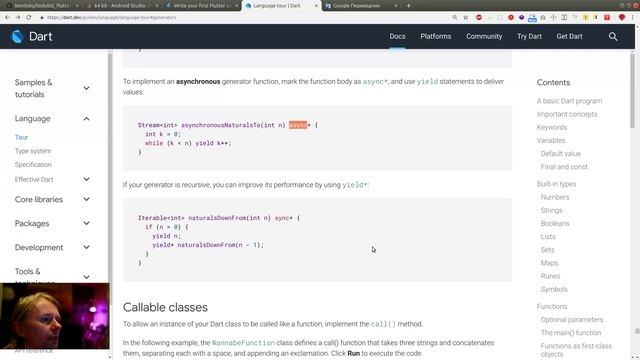This screenshot has width=640, height=360.
Task: Jump to Final and const in Contents
Action: pos(564,167)
